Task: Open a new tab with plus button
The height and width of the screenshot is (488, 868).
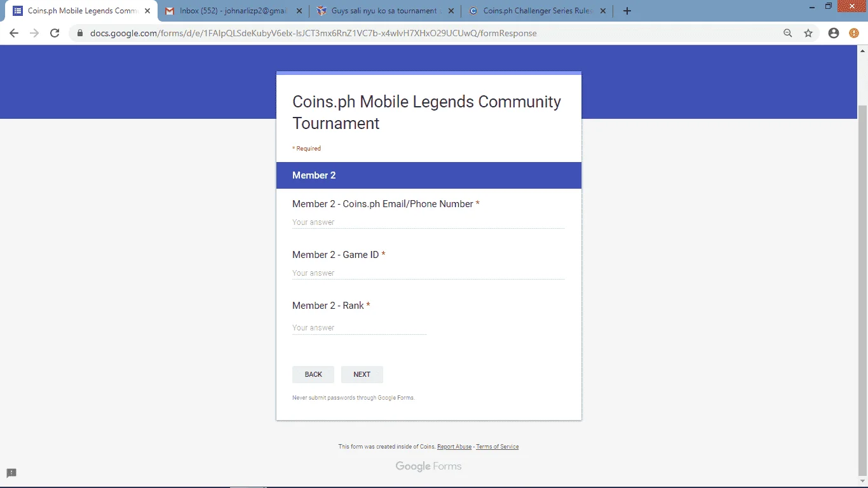Action: point(627,11)
